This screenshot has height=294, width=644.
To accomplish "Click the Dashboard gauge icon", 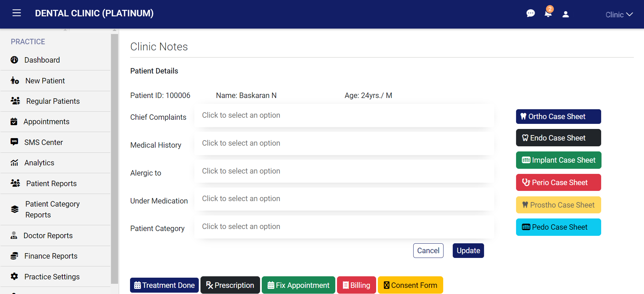I will pyautogui.click(x=14, y=60).
